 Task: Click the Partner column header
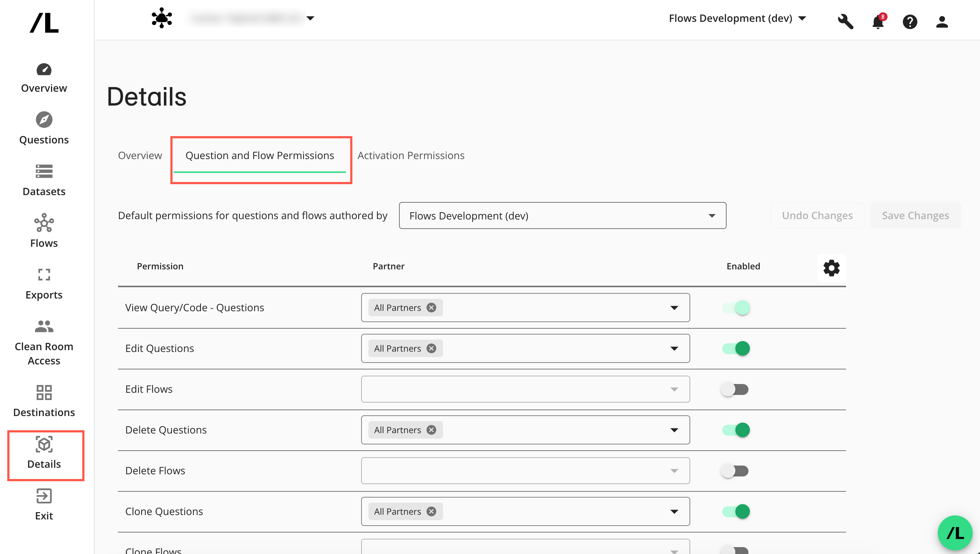(x=388, y=266)
